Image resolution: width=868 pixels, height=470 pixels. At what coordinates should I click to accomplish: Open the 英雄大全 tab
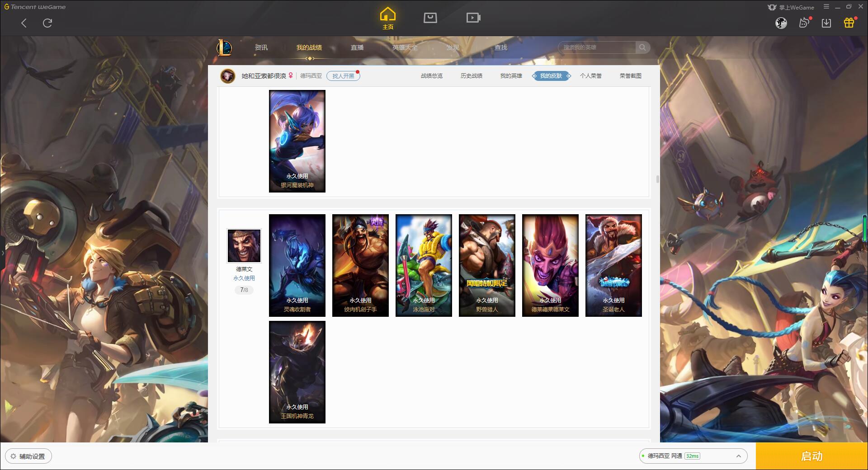coord(405,47)
